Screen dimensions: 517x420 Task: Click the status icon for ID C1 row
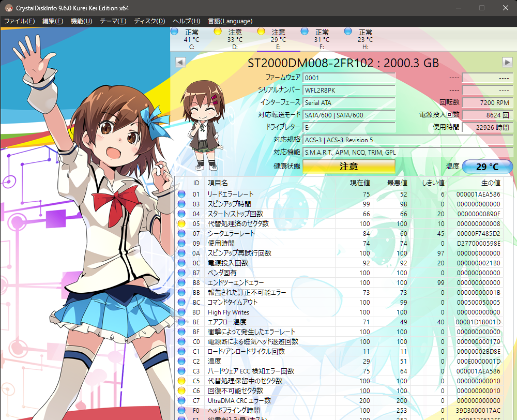[181, 351]
